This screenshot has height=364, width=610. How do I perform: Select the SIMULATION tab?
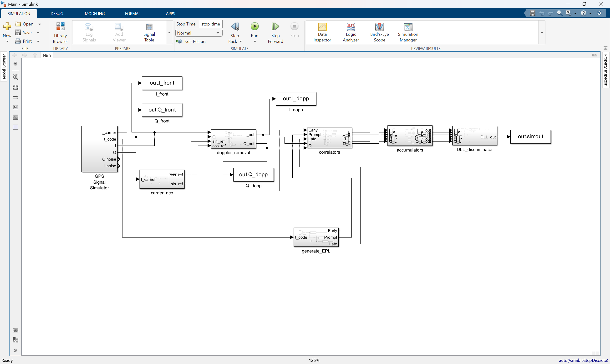tap(19, 14)
